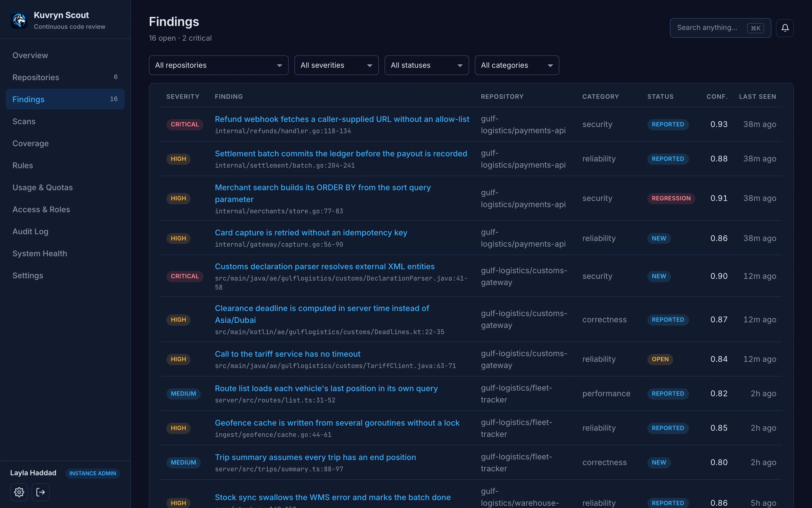Click REPORTED status on Geofence cache row
The height and width of the screenshot is (508, 812).
point(668,428)
